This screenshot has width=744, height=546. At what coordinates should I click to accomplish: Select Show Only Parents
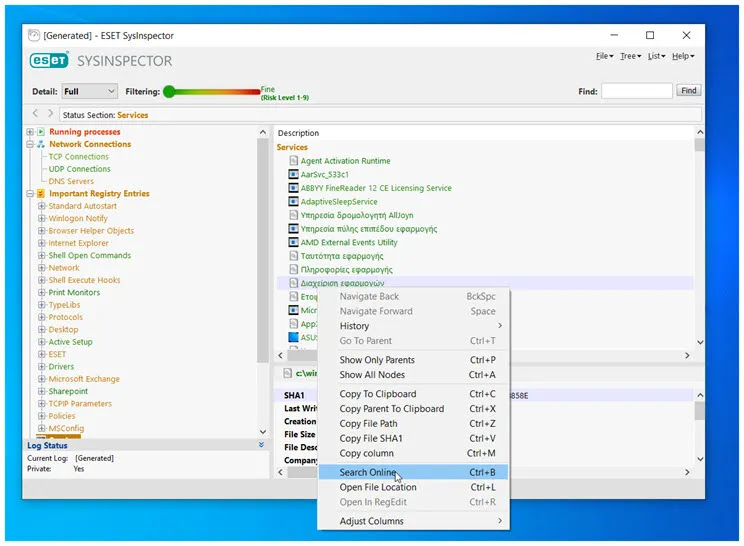tap(413, 360)
